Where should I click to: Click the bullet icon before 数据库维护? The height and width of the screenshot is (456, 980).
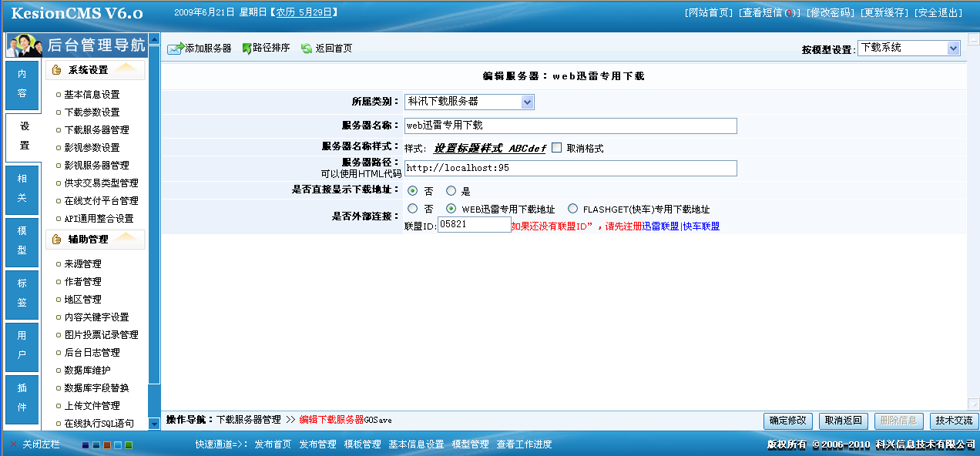coord(59,370)
